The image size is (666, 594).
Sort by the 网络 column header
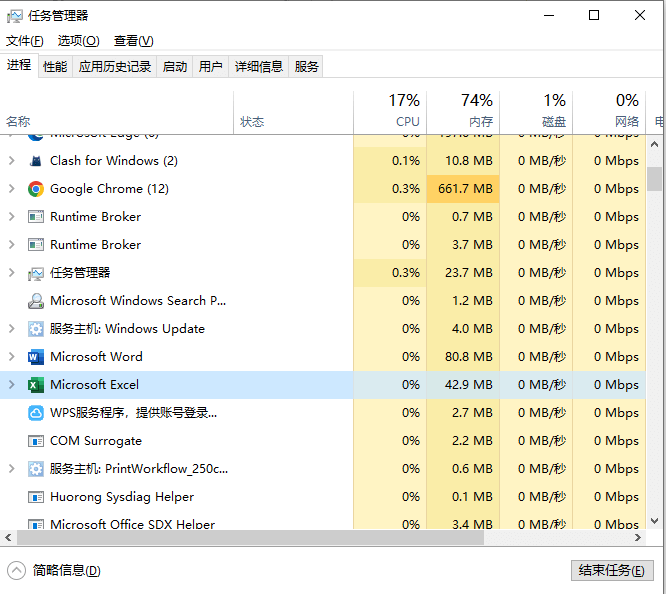[609, 112]
